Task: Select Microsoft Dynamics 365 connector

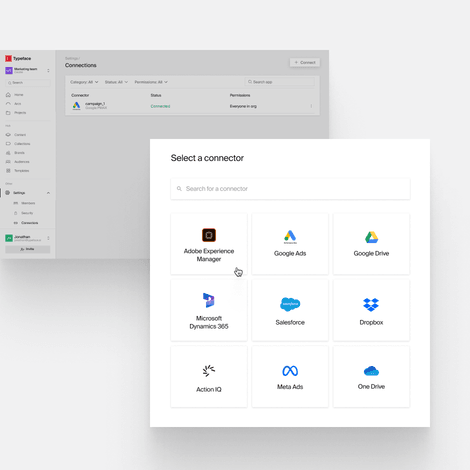Action: point(209,310)
